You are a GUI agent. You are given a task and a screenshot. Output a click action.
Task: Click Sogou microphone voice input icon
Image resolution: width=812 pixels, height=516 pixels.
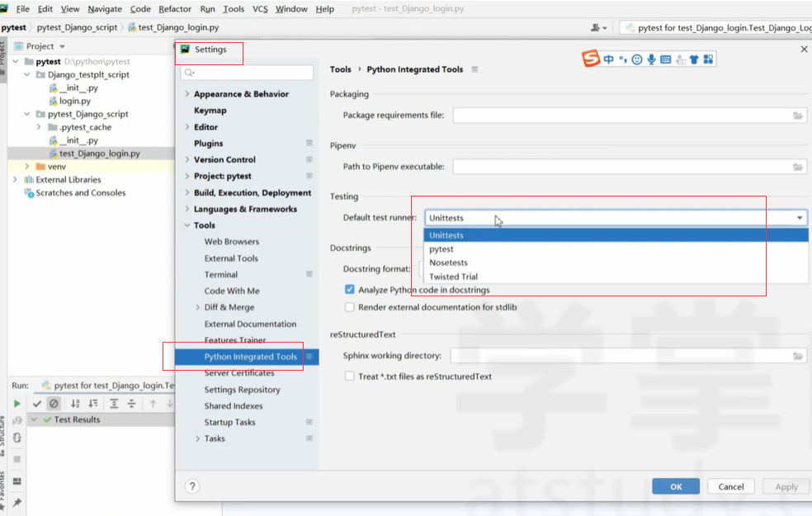coord(651,59)
